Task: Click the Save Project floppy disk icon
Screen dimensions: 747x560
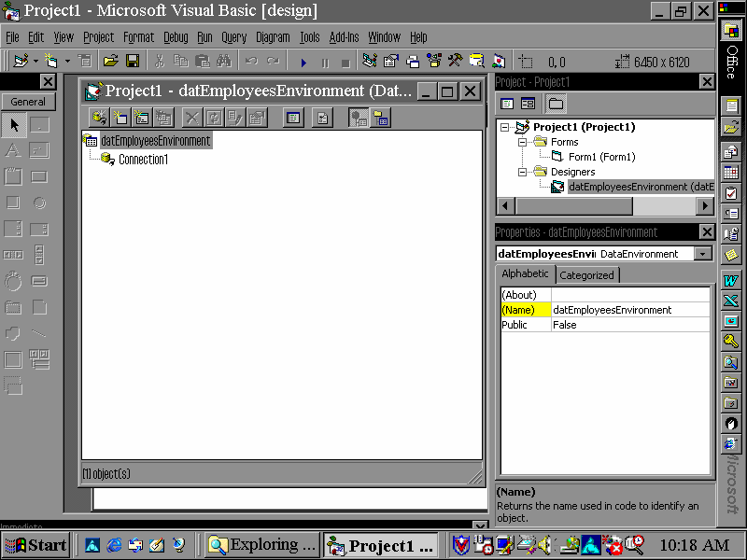Action: point(133,62)
